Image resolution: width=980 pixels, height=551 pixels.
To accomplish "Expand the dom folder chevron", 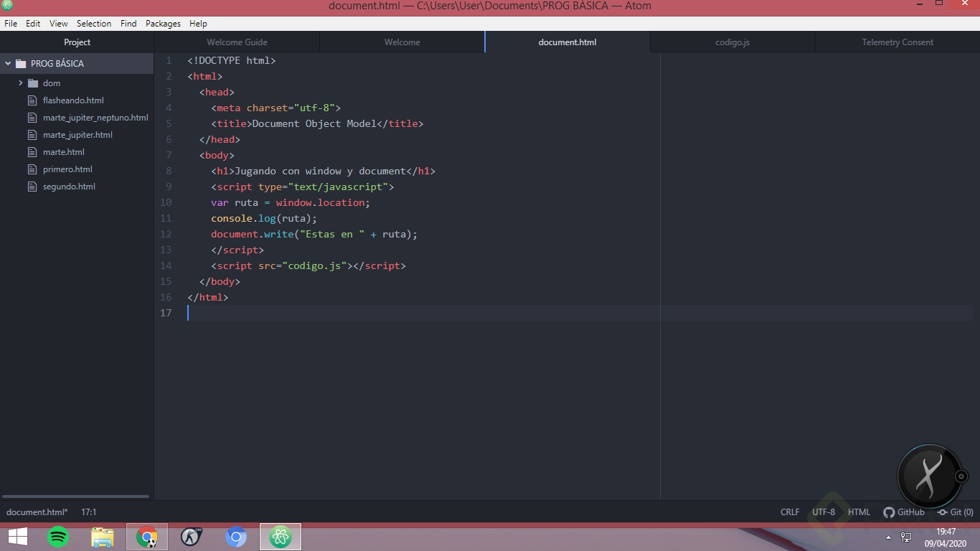I will point(21,83).
